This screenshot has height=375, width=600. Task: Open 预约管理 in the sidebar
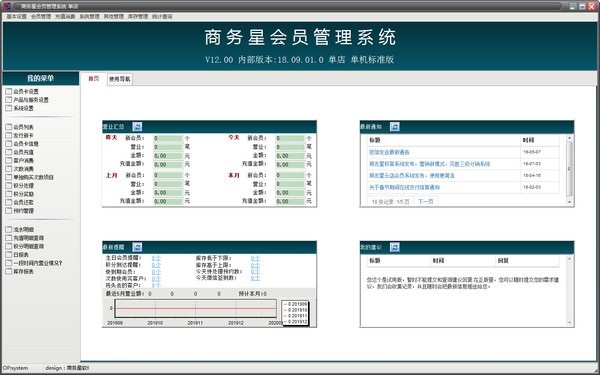pyautogui.click(x=20, y=211)
